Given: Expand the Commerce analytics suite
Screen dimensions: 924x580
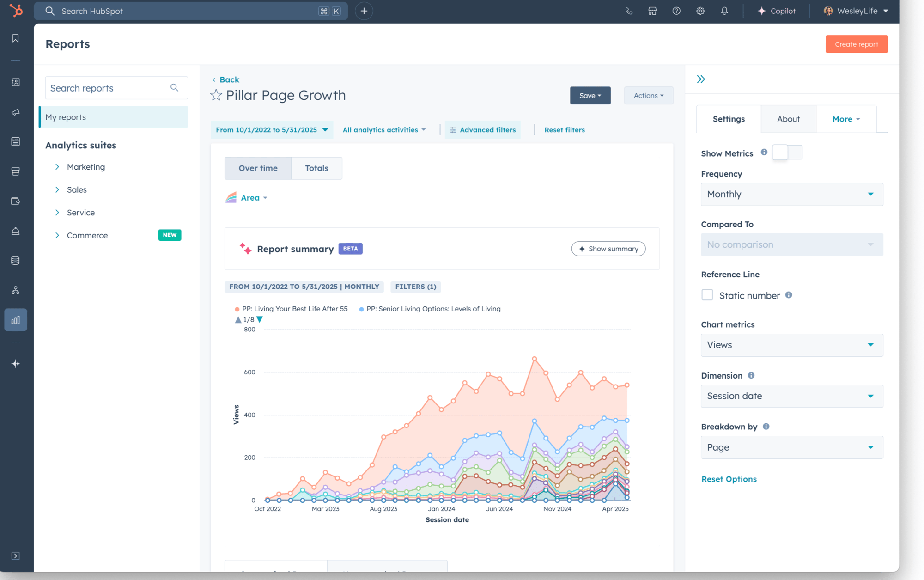Looking at the screenshot, I should pyautogui.click(x=57, y=235).
